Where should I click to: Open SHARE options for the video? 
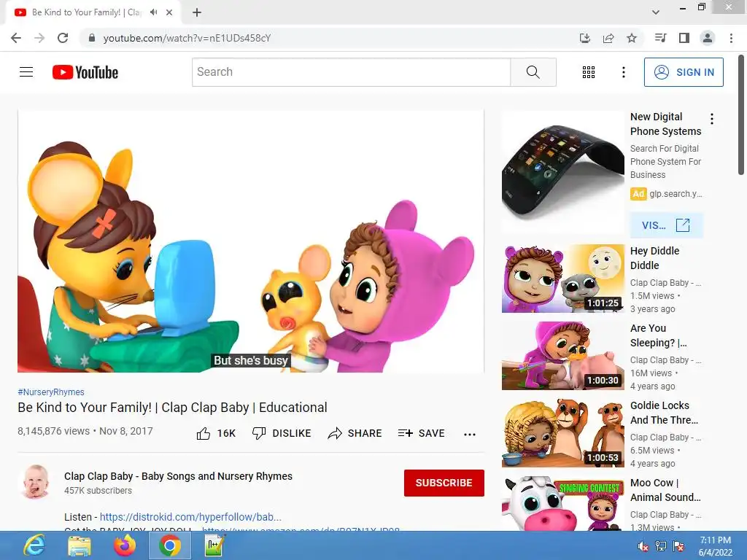355,433
